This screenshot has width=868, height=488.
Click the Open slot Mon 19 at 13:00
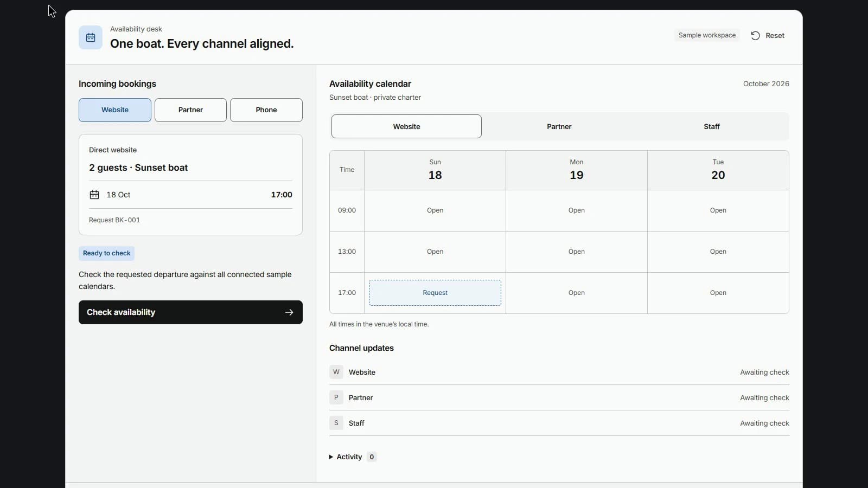click(x=577, y=252)
